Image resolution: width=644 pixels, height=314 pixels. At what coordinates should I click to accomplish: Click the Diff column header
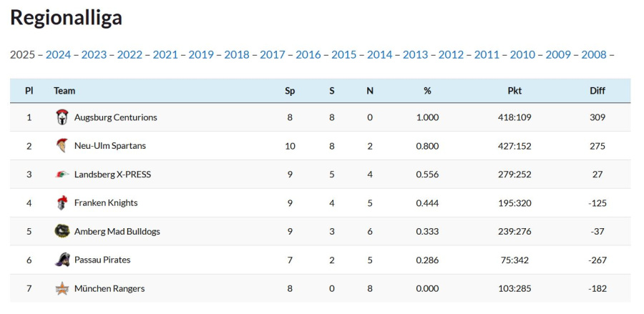(x=597, y=91)
